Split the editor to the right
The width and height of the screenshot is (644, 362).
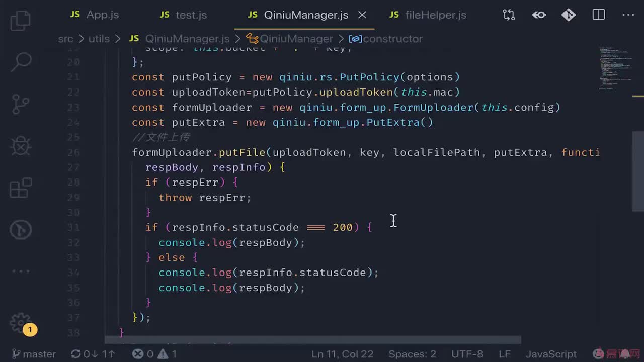click(x=599, y=15)
